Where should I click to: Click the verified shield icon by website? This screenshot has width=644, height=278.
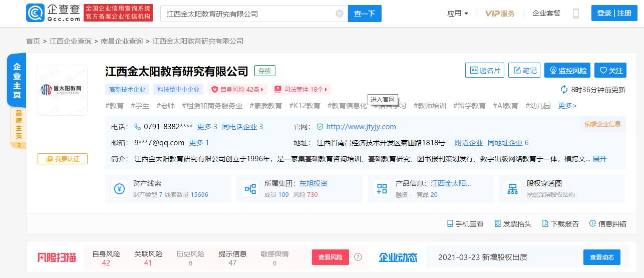320,127
